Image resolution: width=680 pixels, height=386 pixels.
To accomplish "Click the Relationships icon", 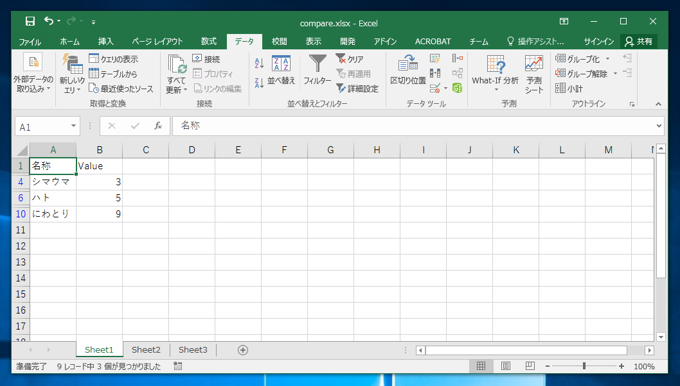I will point(458,73).
